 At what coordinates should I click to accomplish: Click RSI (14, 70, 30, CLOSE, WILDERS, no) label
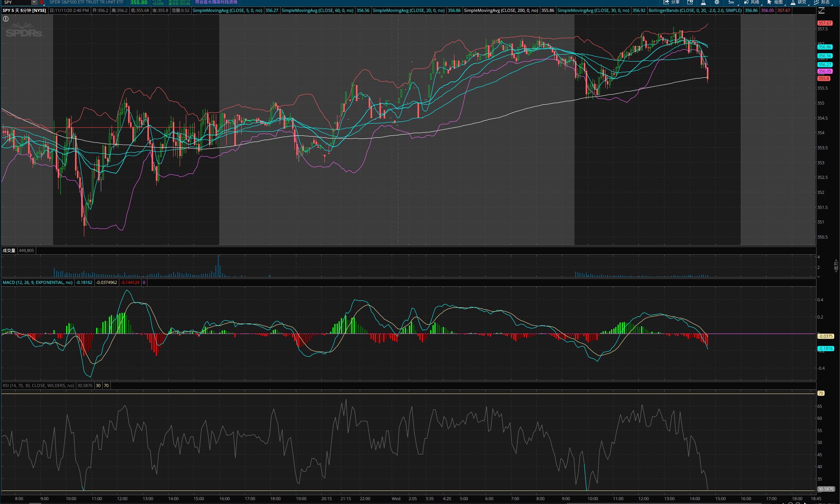click(x=38, y=386)
